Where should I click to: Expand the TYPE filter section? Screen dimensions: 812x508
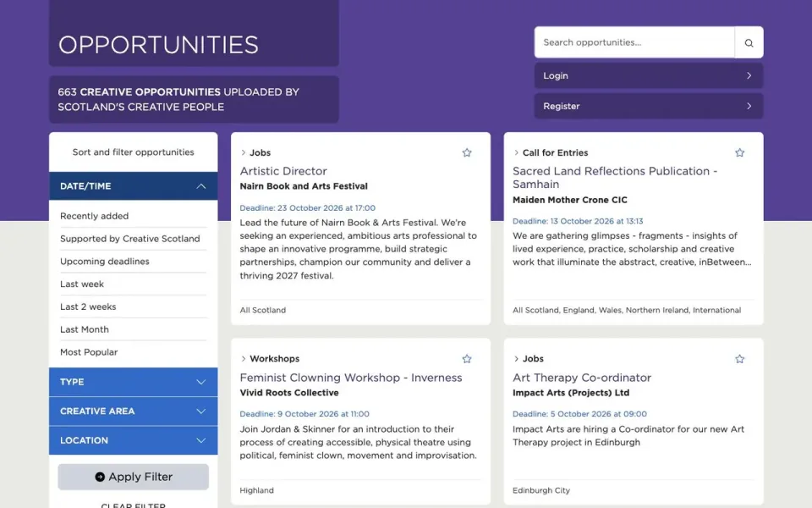pos(133,382)
